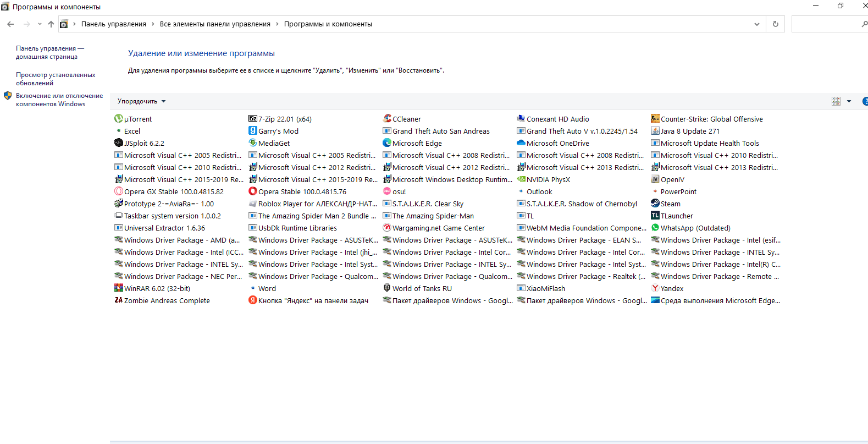
Task: Refresh the programs list
Action: 776,24
